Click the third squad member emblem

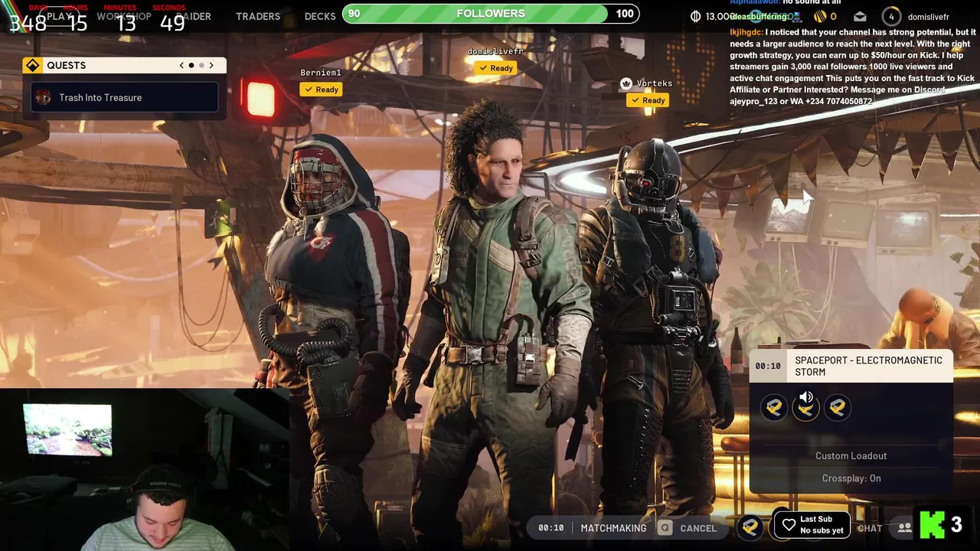(x=837, y=408)
